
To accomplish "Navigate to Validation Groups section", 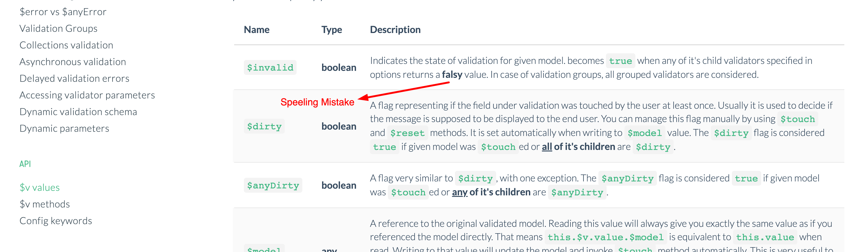I will click(x=58, y=28).
